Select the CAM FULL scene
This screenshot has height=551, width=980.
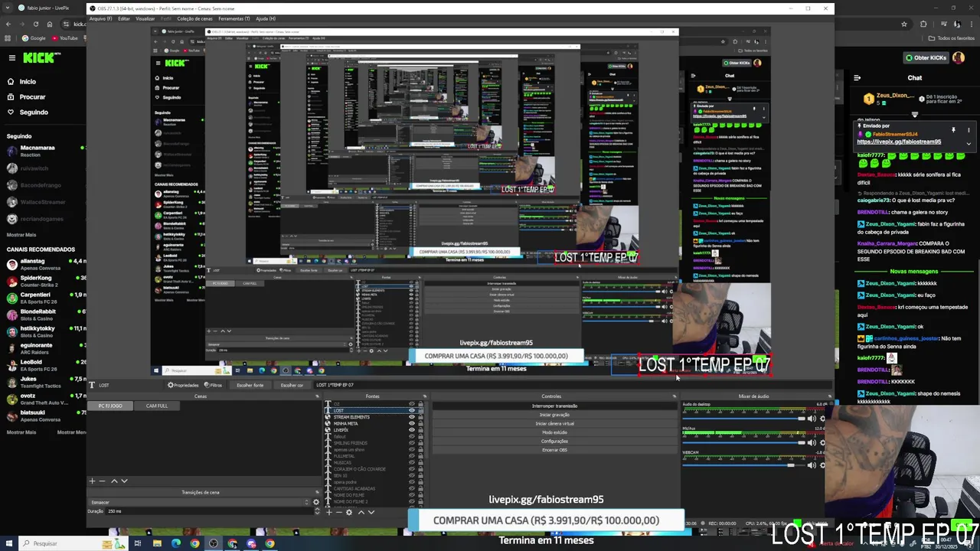157,406
